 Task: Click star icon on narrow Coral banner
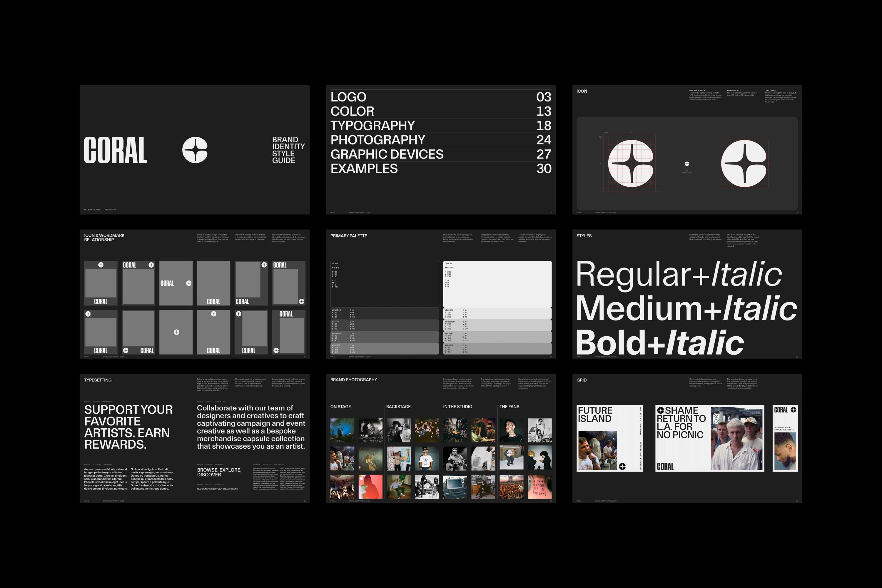tap(793, 410)
